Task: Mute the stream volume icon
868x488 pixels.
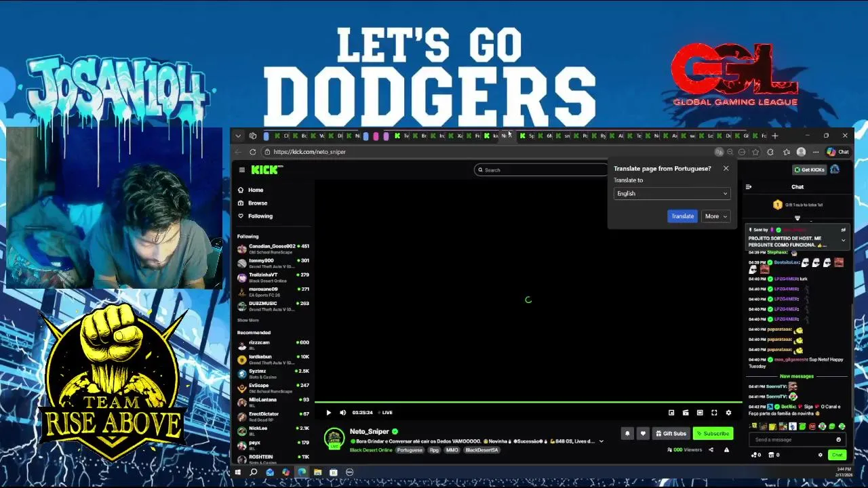Action: (342, 412)
